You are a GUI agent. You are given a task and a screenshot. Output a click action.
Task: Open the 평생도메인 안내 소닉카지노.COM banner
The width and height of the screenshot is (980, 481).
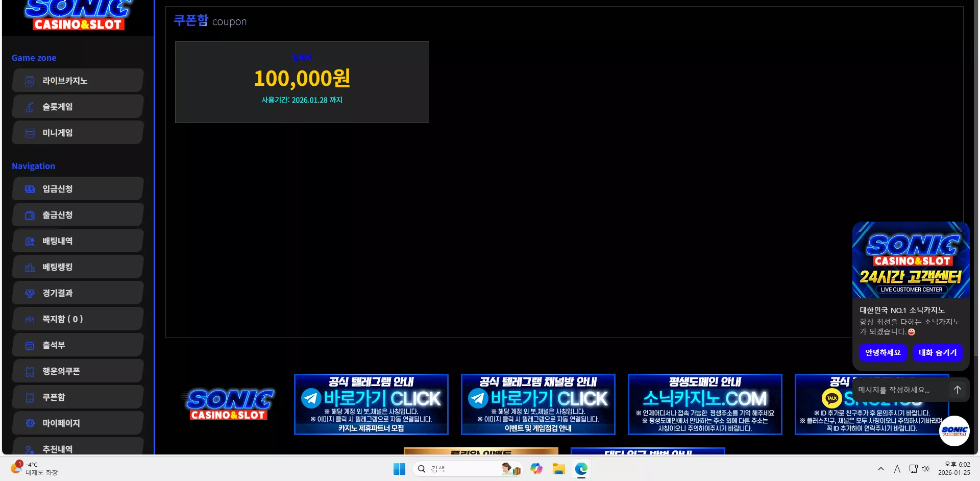(x=705, y=404)
